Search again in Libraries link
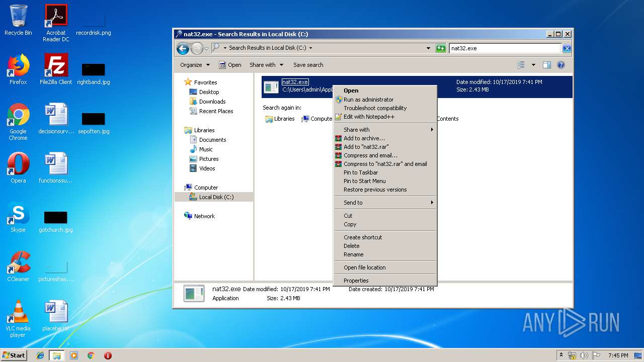644x362 pixels. coord(280,119)
